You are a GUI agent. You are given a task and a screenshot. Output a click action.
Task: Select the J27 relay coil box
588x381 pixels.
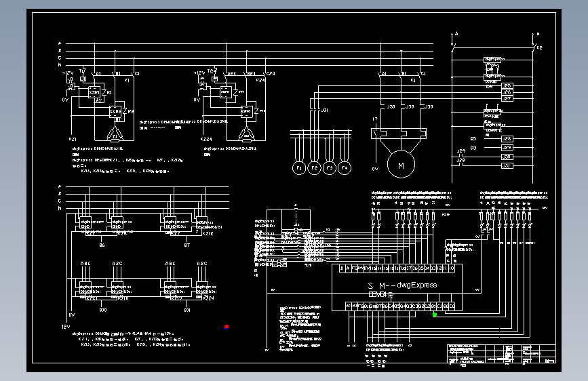pos(507,98)
